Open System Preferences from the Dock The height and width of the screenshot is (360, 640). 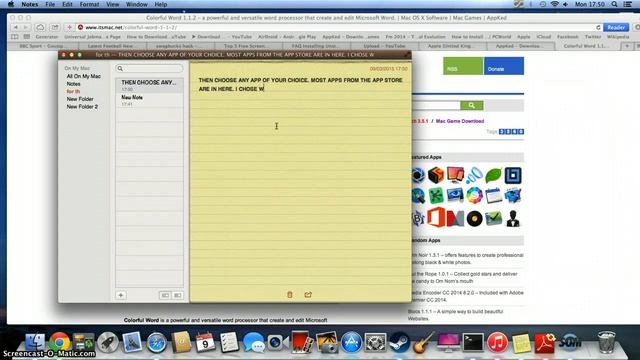(x=375, y=342)
